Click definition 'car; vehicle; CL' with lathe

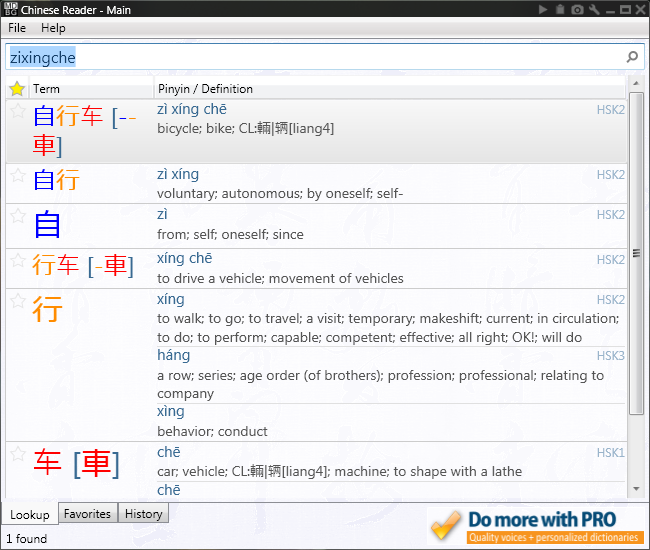[339, 471]
